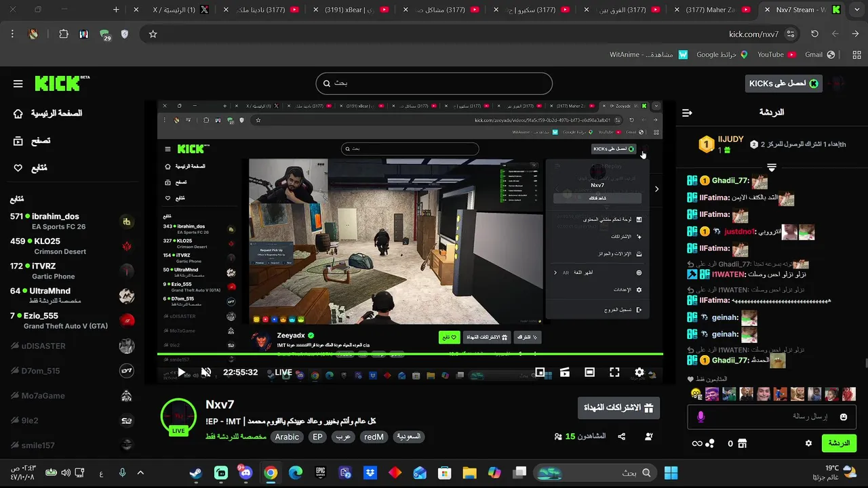The image size is (868, 488).
Task: Jump to LIVE in the player
Action: click(x=283, y=372)
